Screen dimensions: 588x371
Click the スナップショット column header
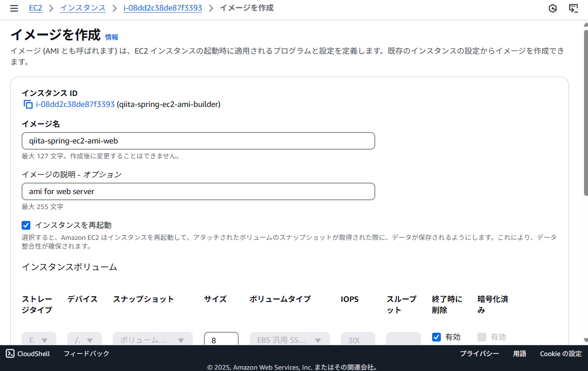tap(144, 299)
